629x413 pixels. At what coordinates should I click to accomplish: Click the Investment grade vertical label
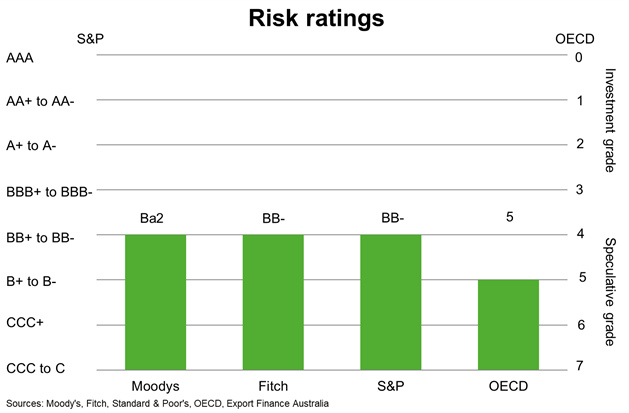(609, 120)
